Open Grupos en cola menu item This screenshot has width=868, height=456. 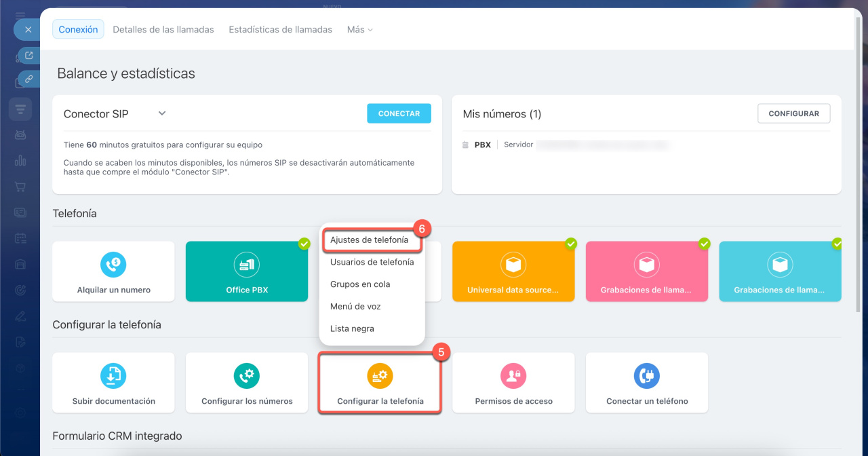coord(360,284)
